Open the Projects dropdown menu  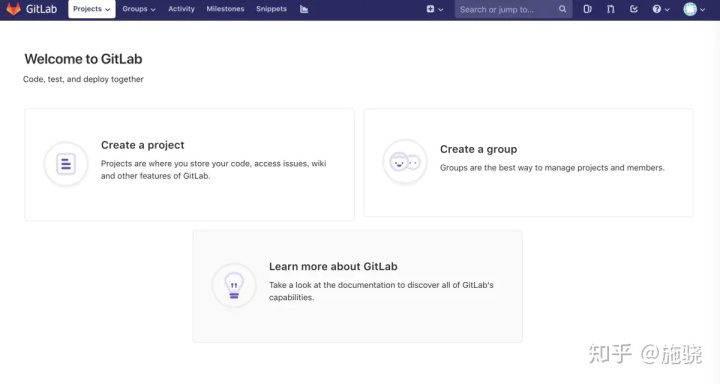point(92,9)
